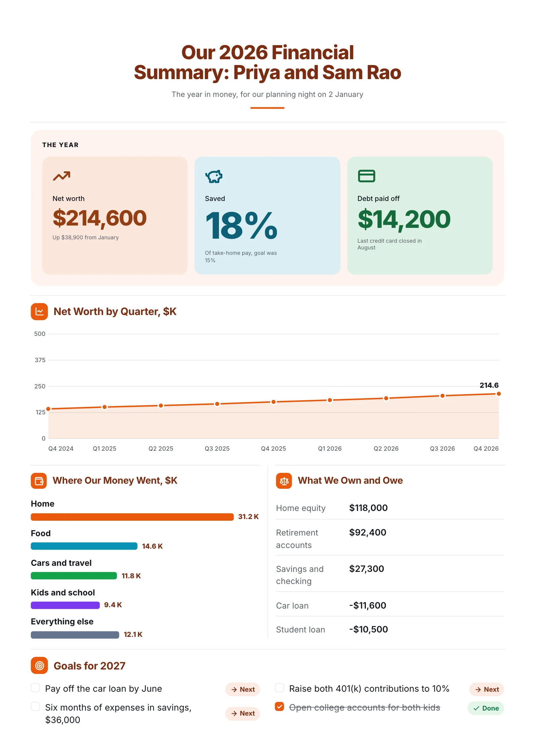Click the 'Last credit card closed in August' note

(x=389, y=244)
